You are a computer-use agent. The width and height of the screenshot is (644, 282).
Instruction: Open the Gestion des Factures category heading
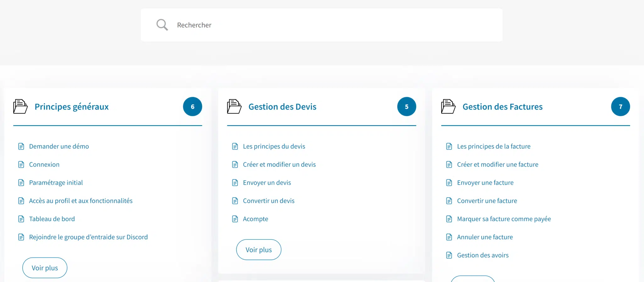pyautogui.click(x=502, y=107)
